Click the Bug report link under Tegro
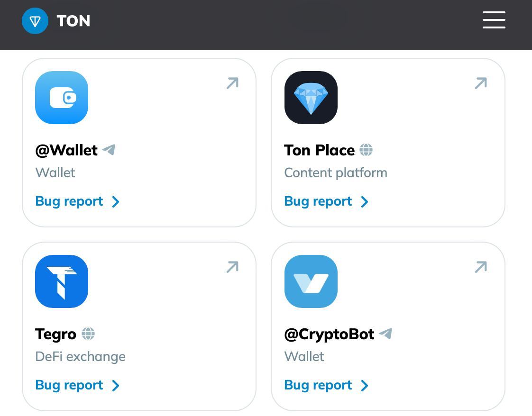This screenshot has height=416, width=532. pos(69,385)
